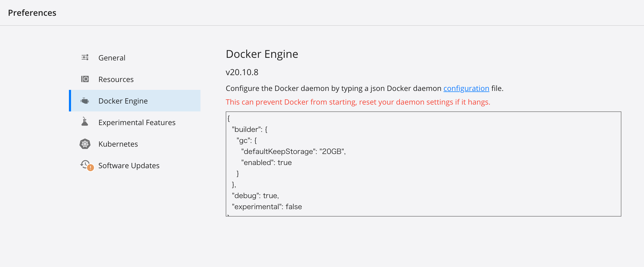Click the "experimental": false line
The image size is (644, 267).
point(267,207)
